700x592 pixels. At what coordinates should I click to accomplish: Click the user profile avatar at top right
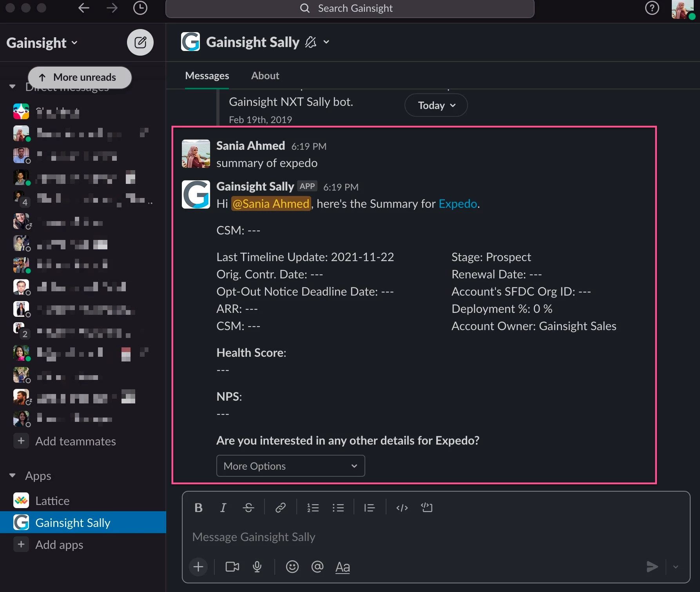click(682, 9)
